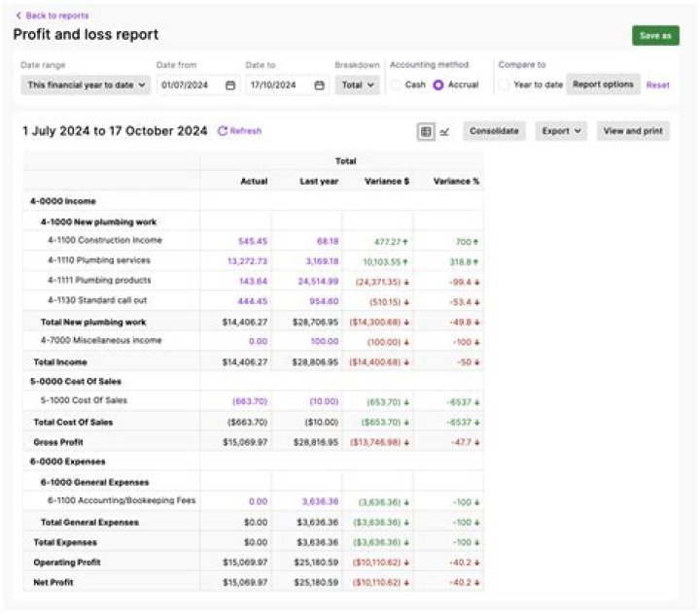Click 6-1000 General Expenses heading

(x=94, y=483)
